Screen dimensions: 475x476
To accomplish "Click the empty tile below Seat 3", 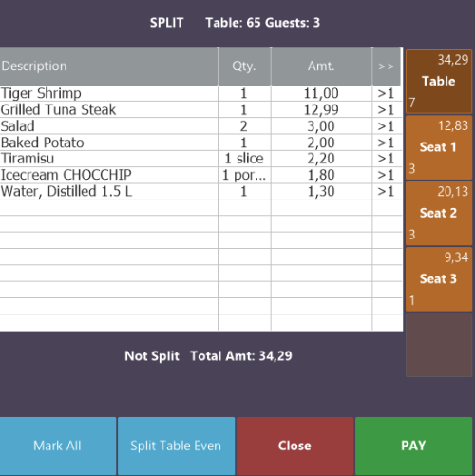I will pyautogui.click(x=439, y=345).
